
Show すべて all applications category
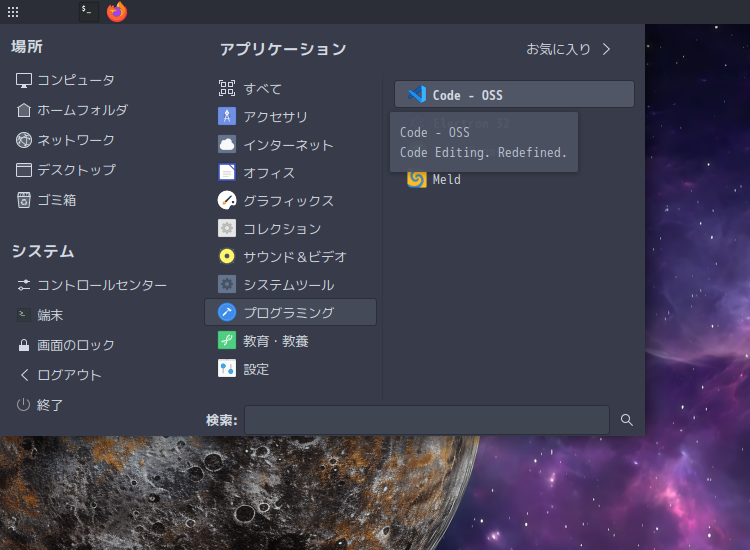pos(290,88)
